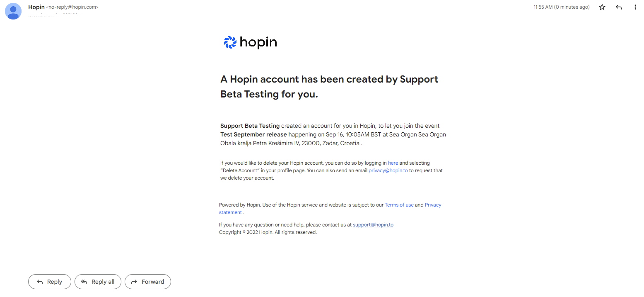Click the Hopin logo in email body
The height and width of the screenshot is (297, 644).
tap(250, 42)
